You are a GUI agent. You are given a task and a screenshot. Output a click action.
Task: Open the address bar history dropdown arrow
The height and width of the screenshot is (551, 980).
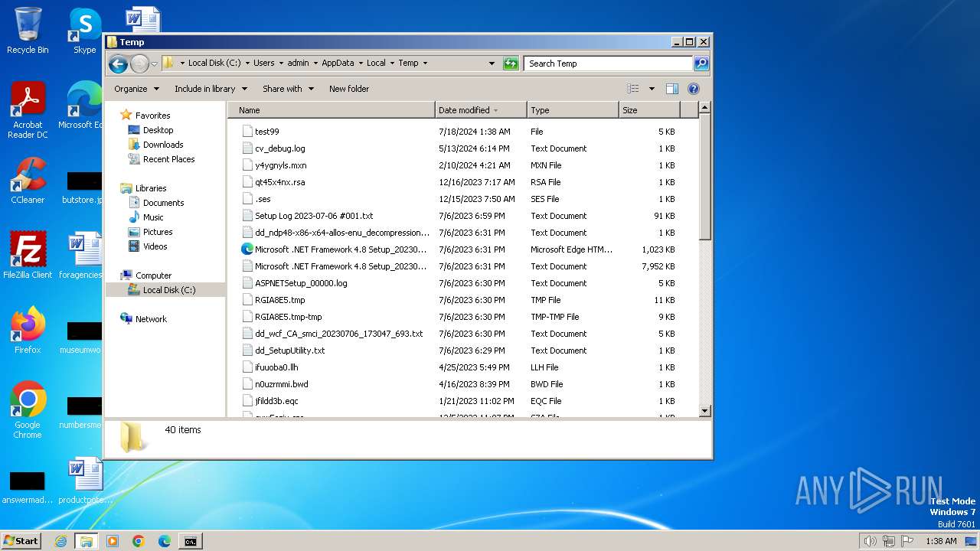pyautogui.click(x=492, y=64)
